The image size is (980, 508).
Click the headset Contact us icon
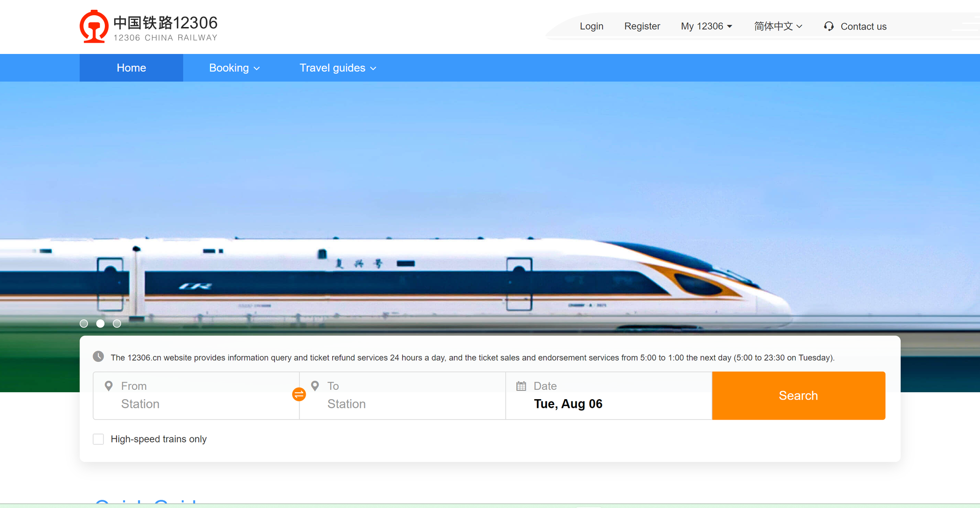(829, 26)
